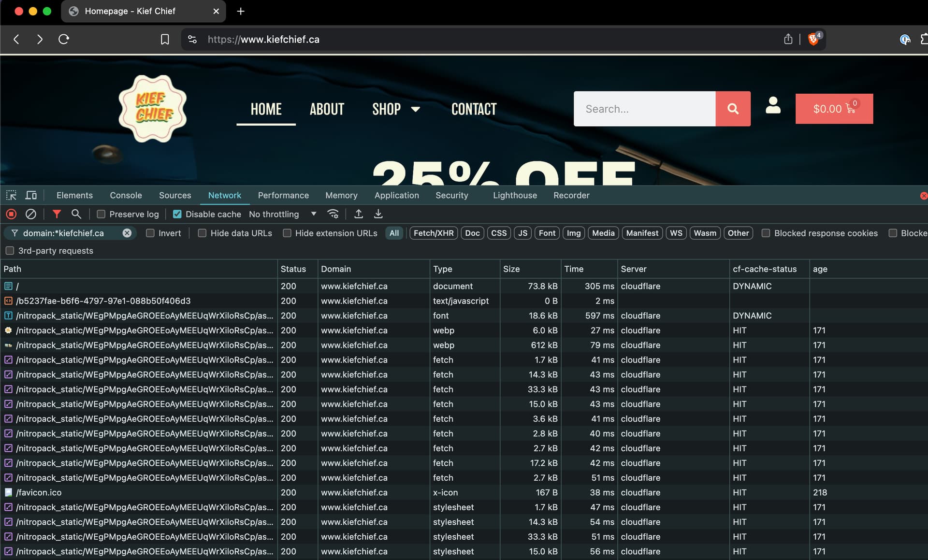This screenshot has height=560, width=928.
Task: Click the import HAR upload icon
Action: pyautogui.click(x=359, y=214)
